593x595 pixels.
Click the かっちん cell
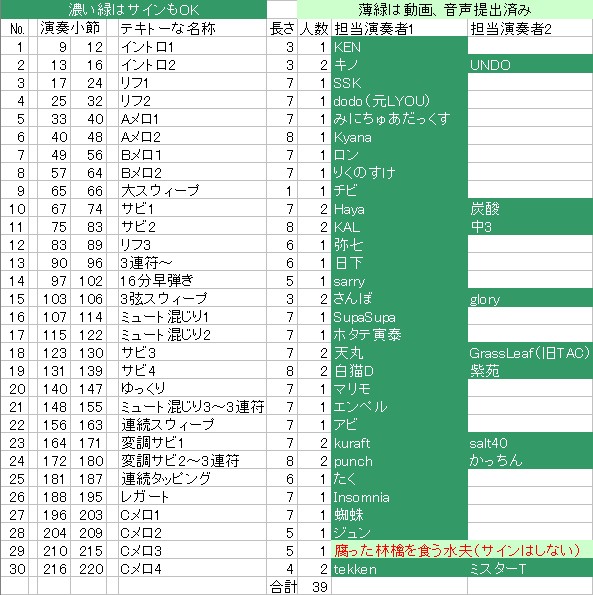point(530,461)
